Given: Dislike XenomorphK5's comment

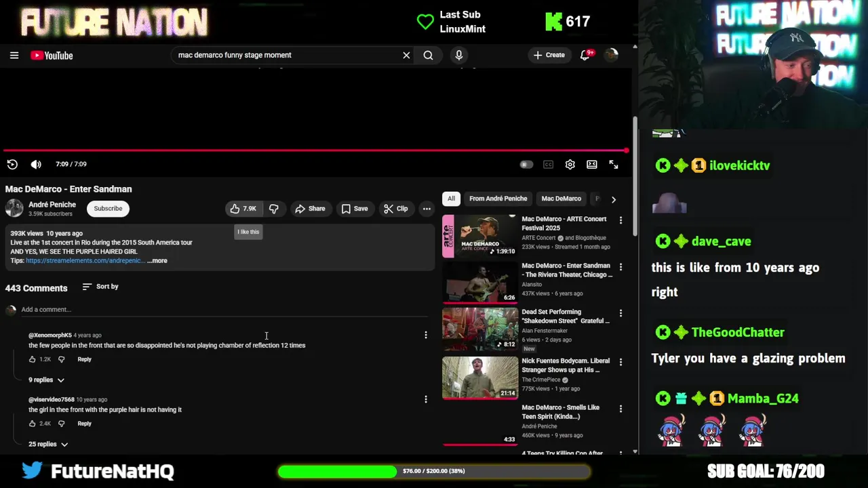Looking at the screenshot, I should click(x=61, y=359).
